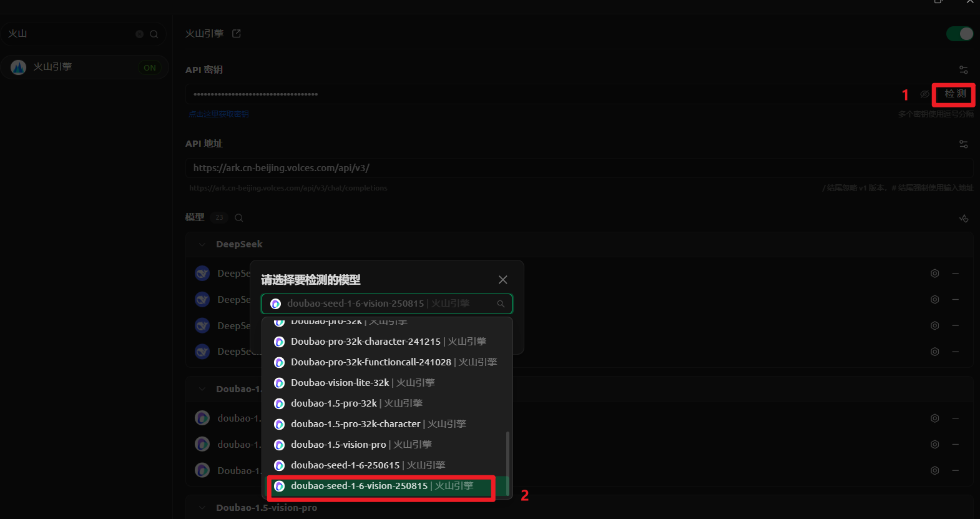Toggle the 火山引擎 provider enable switch
This screenshot has height=519, width=980.
959,34
